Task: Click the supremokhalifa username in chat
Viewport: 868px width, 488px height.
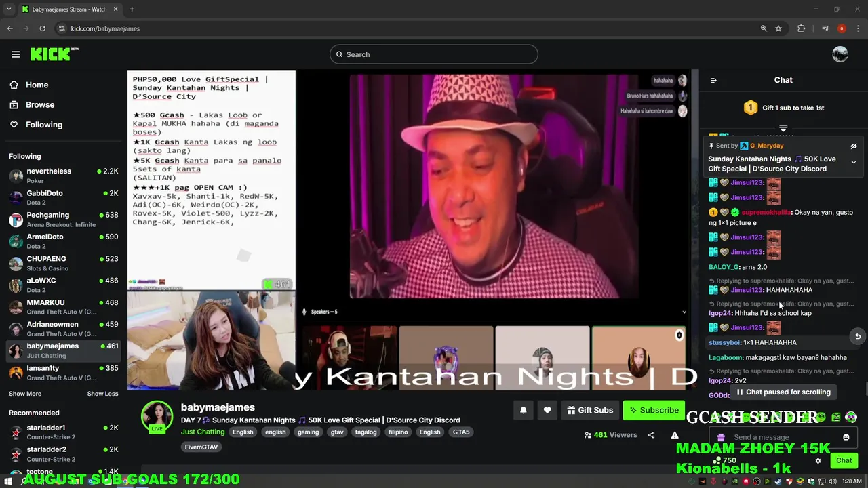Action: point(766,212)
